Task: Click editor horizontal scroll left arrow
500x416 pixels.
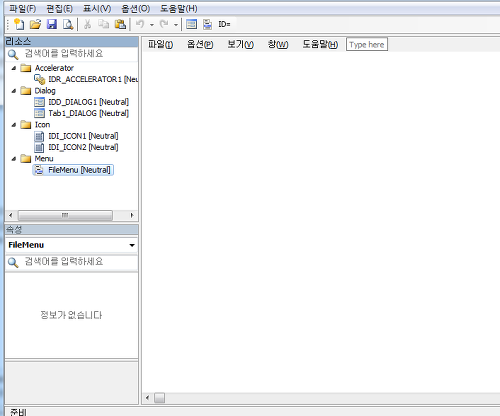Action: point(147,398)
